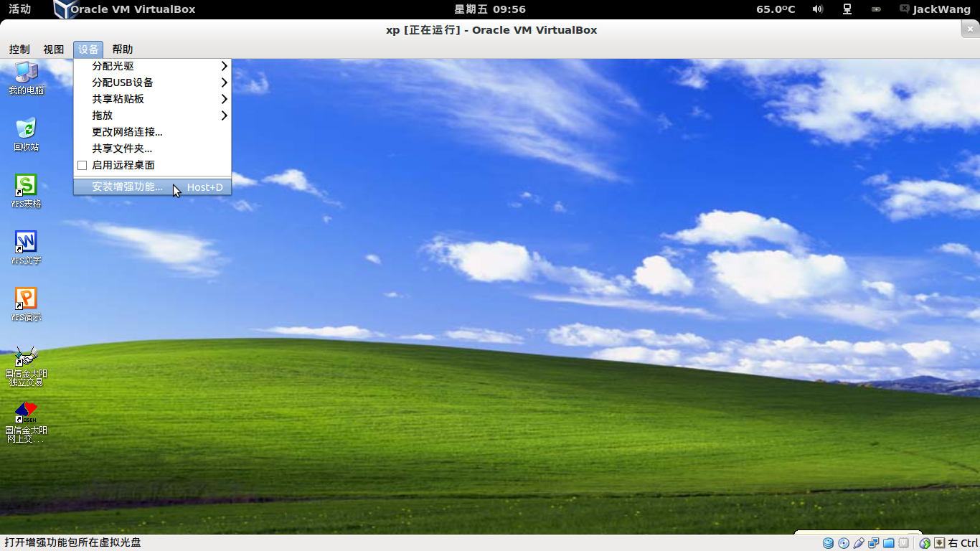This screenshot has width=980, height=551.
Task: Expand the 分配USB设备 submenu arrow
Action: pyautogui.click(x=224, y=83)
